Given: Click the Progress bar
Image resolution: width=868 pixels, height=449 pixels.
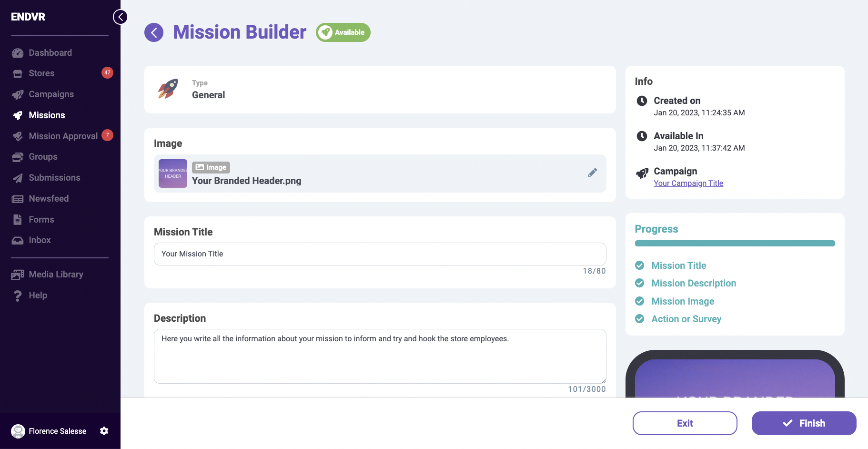Looking at the screenshot, I should click(x=735, y=244).
